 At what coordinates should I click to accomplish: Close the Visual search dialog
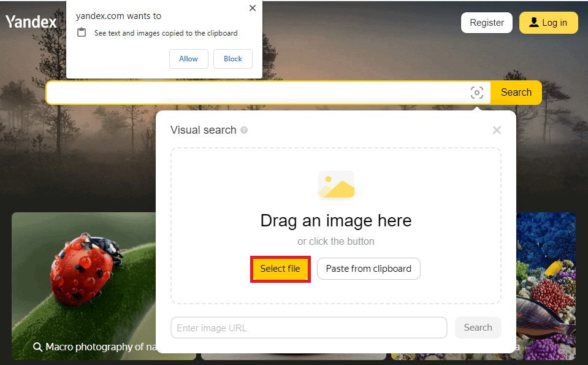pyautogui.click(x=497, y=130)
